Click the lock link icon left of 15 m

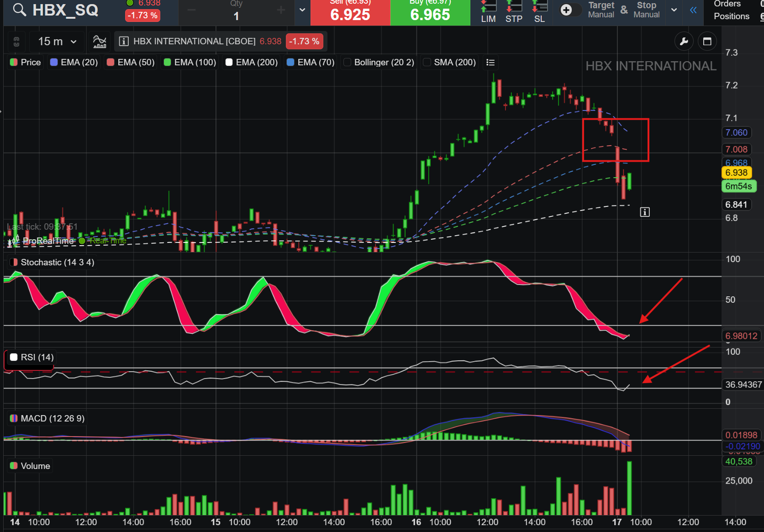pyautogui.click(x=16, y=42)
